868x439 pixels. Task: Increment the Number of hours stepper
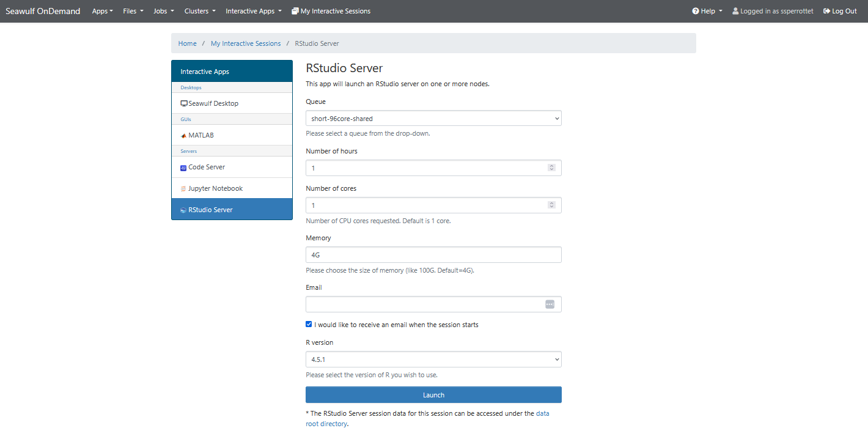[x=551, y=165]
